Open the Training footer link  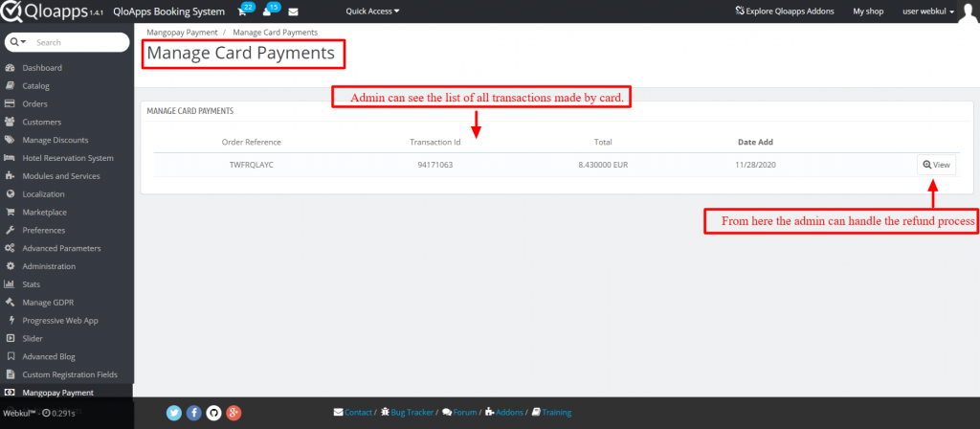pos(551,413)
